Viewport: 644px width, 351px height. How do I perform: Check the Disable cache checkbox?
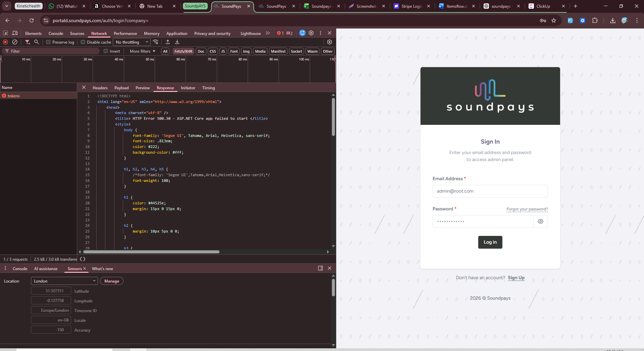(x=83, y=42)
